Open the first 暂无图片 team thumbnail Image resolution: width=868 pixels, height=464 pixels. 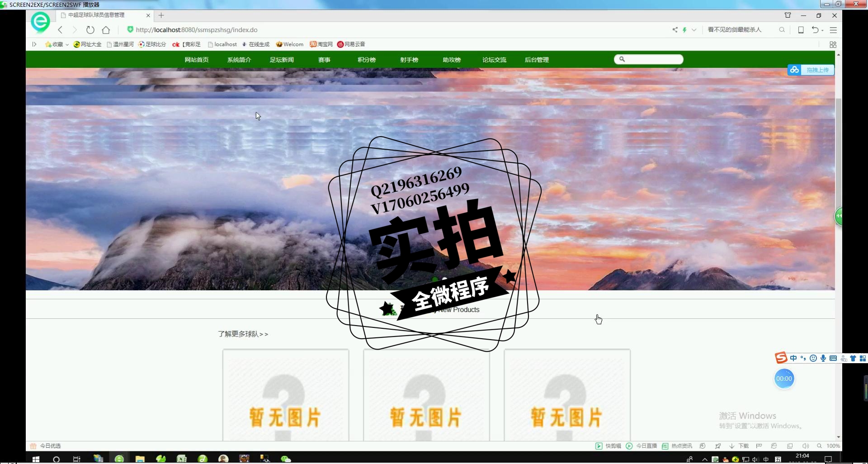click(x=286, y=395)
